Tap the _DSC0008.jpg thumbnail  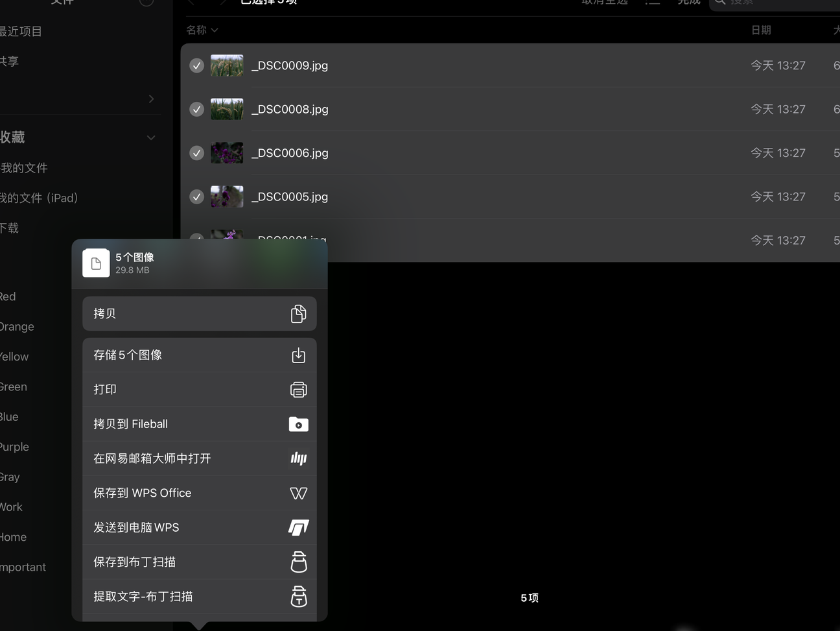point(227,109)
